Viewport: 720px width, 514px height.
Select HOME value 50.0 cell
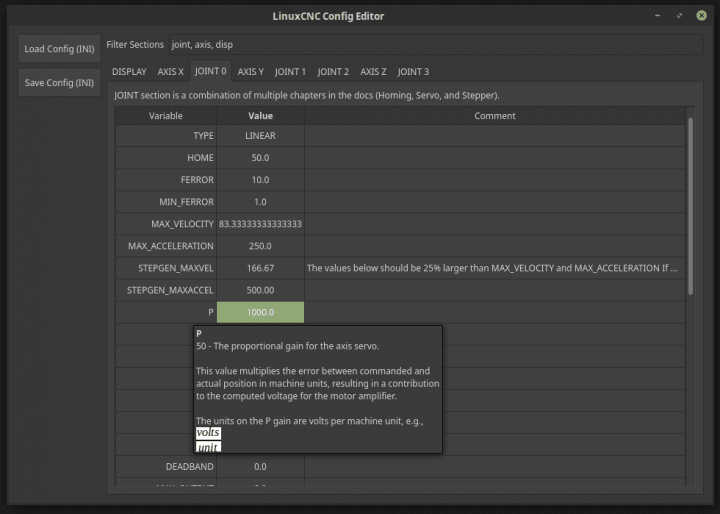(x=260, y=158)
